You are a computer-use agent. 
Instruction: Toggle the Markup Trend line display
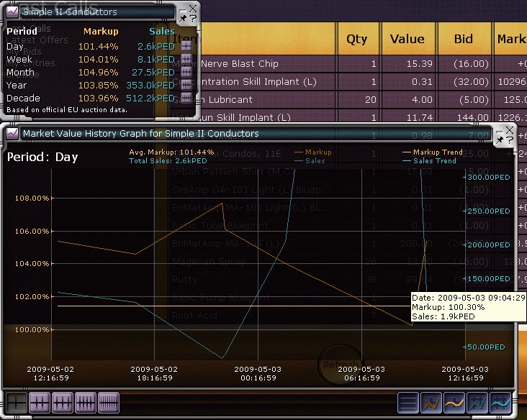(x=454, y=403)
